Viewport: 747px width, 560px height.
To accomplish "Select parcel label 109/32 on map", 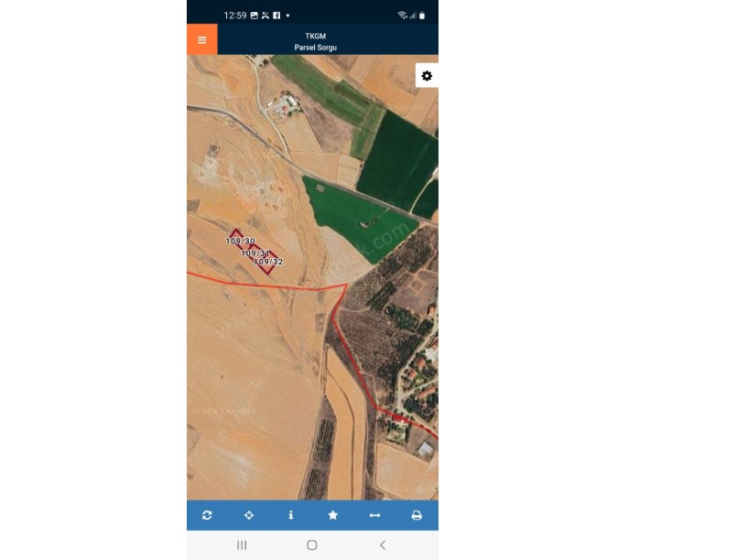I will tap(268, 262).
